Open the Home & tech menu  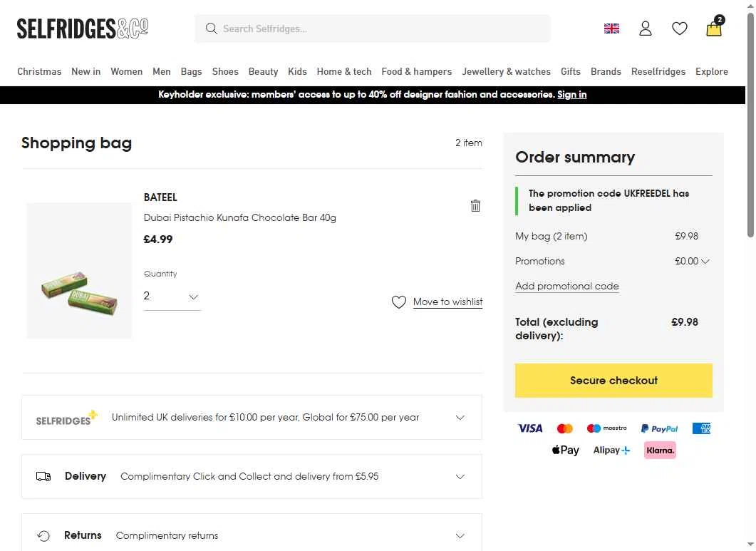coord(343,71)
